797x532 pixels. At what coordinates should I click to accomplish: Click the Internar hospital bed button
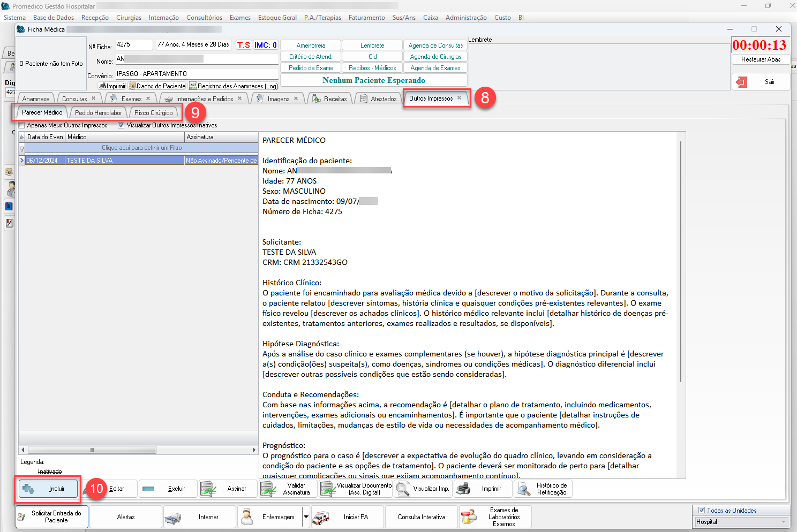[200, 517]
